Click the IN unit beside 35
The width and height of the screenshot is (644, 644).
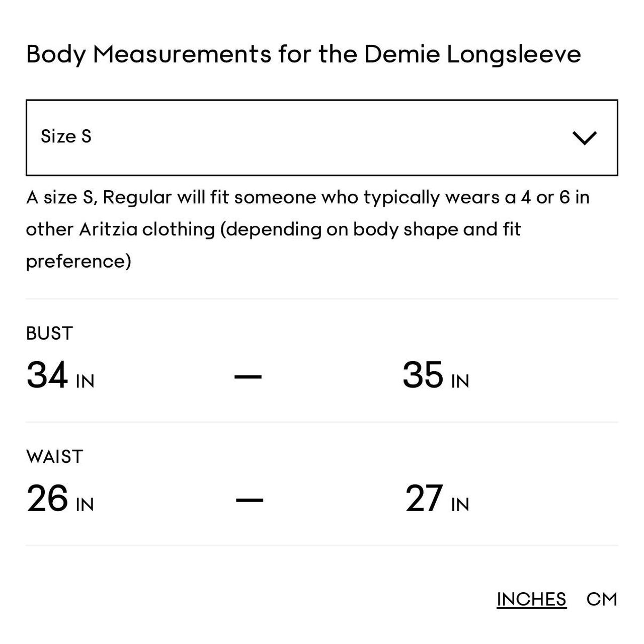pos(460,381)
